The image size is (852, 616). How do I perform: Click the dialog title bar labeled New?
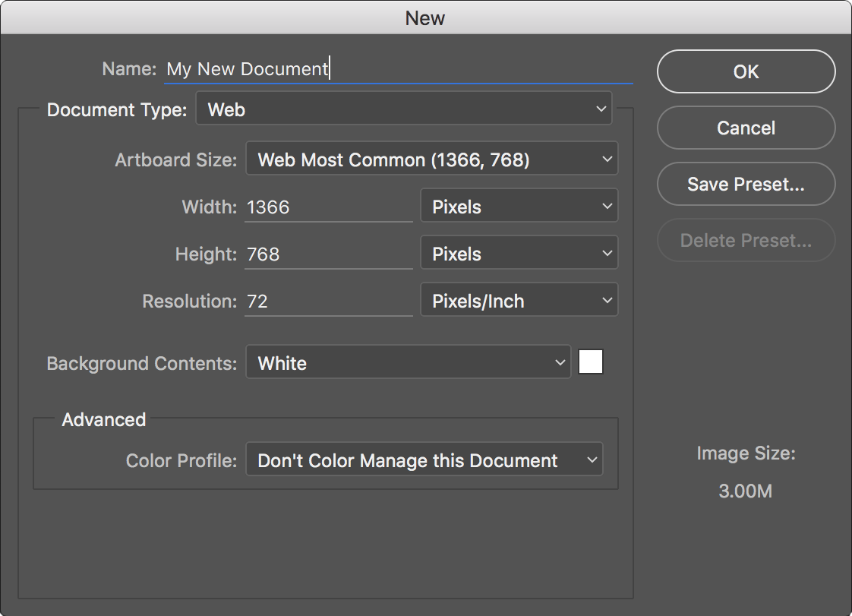tap(425, 17)
